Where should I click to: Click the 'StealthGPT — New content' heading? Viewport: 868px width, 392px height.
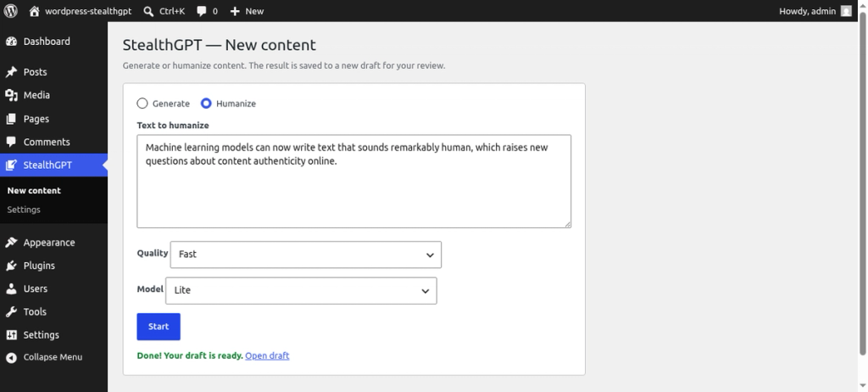pos(220,45)
